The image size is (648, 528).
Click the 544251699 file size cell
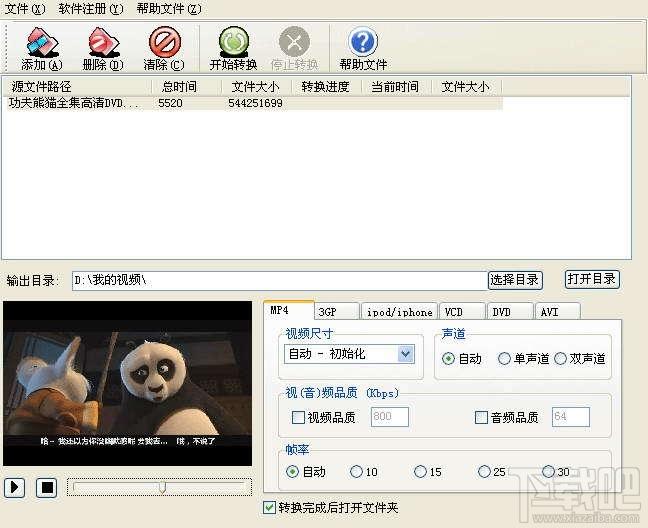point(255,103)
